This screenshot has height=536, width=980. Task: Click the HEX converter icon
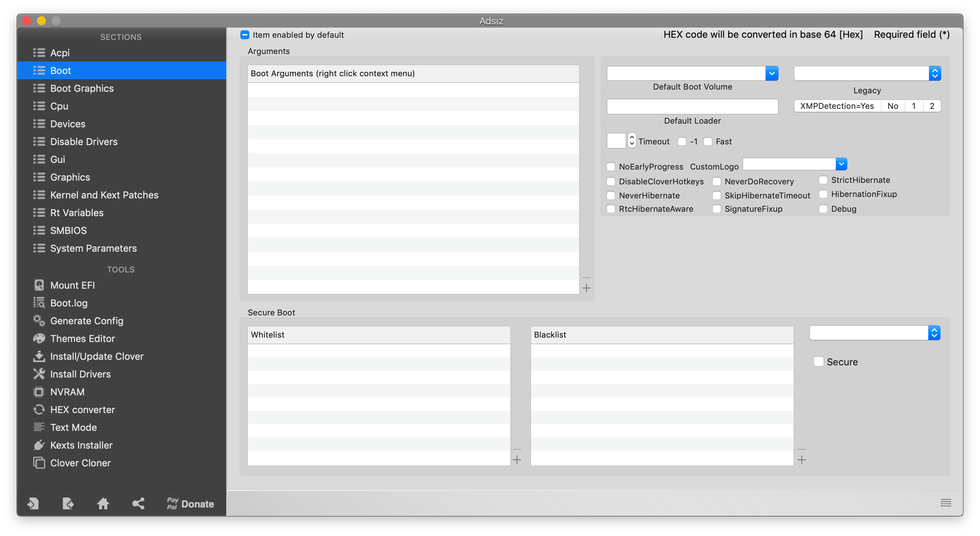point(39,409)
